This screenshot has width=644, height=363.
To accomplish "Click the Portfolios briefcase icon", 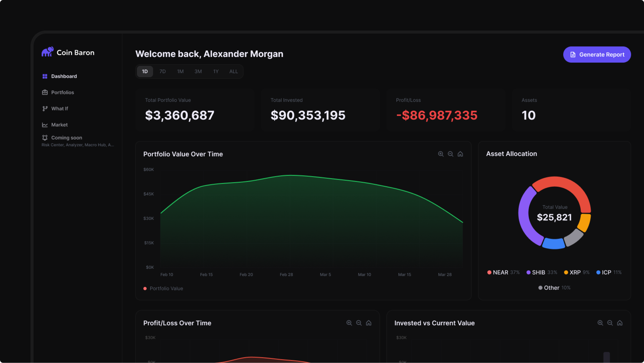I will [45, 92].
